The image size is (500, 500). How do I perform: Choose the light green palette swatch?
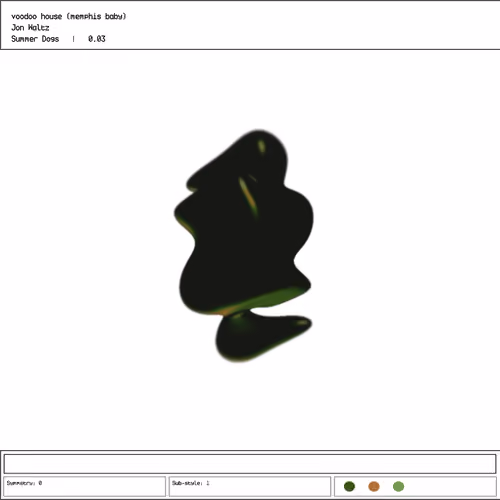tap(398, 486)
